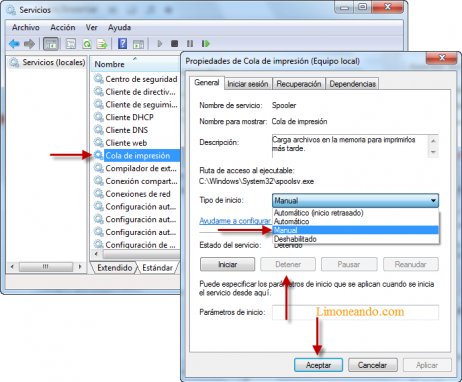The width and height of the screenshot is (462, 382).
Task: Click the Stop service square icon
Action: [x=174, y=44]
